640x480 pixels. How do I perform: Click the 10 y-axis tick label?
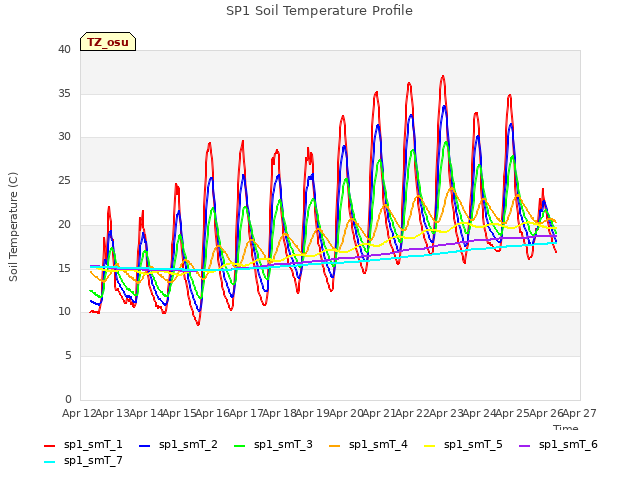(64, 312)
